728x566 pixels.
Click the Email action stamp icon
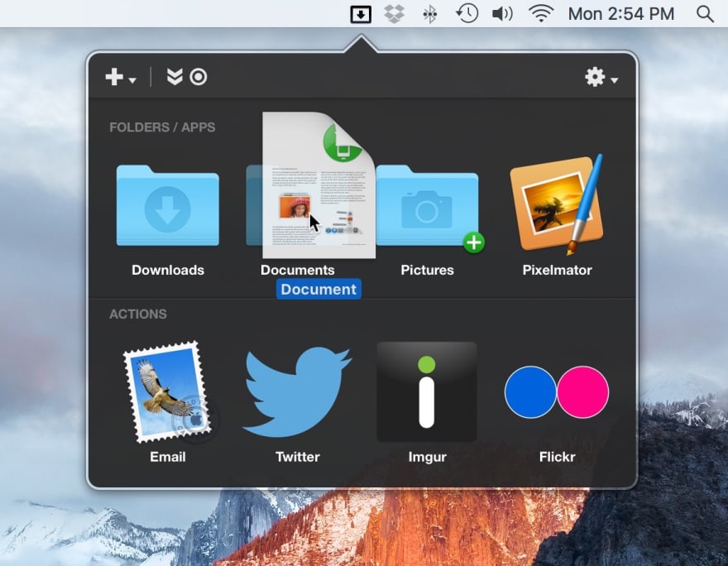168,392
